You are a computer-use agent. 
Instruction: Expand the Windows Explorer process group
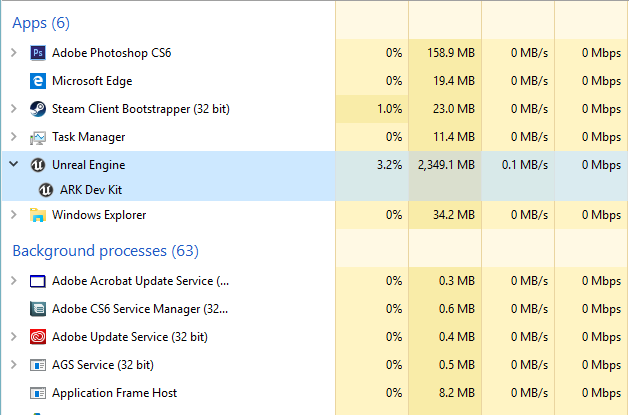(x=13, y=215)
